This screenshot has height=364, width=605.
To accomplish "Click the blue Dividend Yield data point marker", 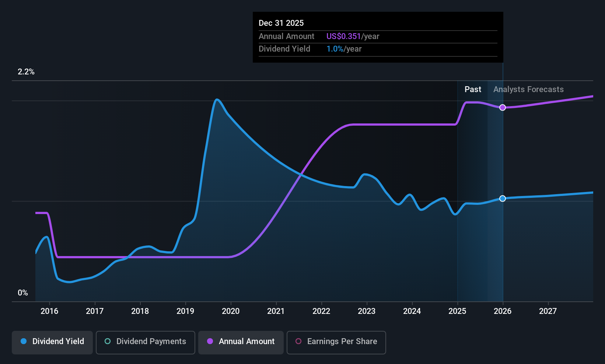I will (x=503, y=199).
